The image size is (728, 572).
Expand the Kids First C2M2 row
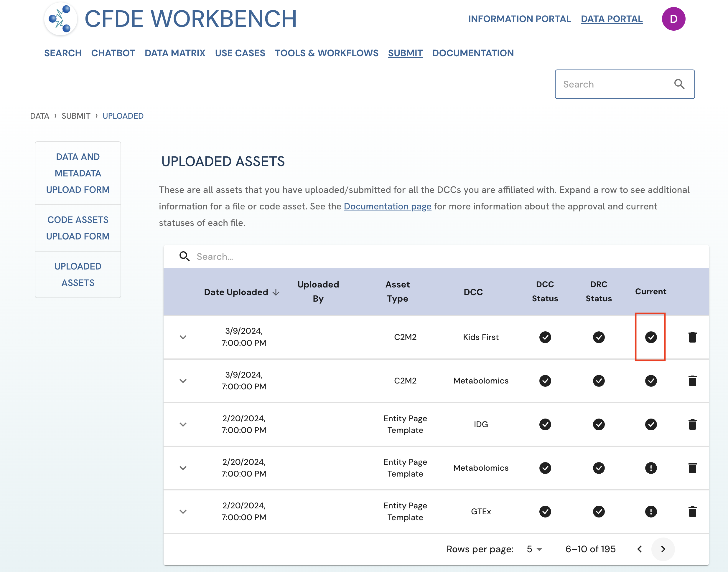tap(183, 337)
